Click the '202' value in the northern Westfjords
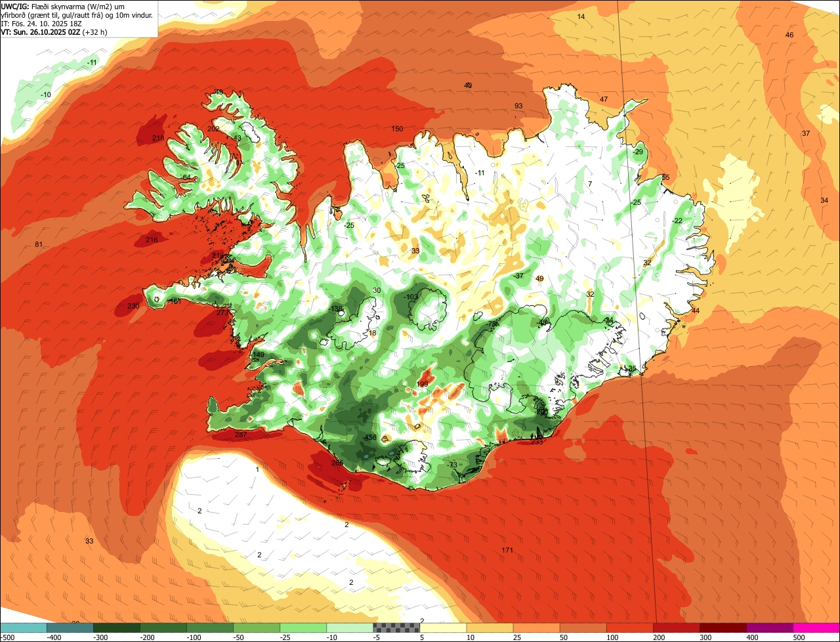 (x=213, y=129)
